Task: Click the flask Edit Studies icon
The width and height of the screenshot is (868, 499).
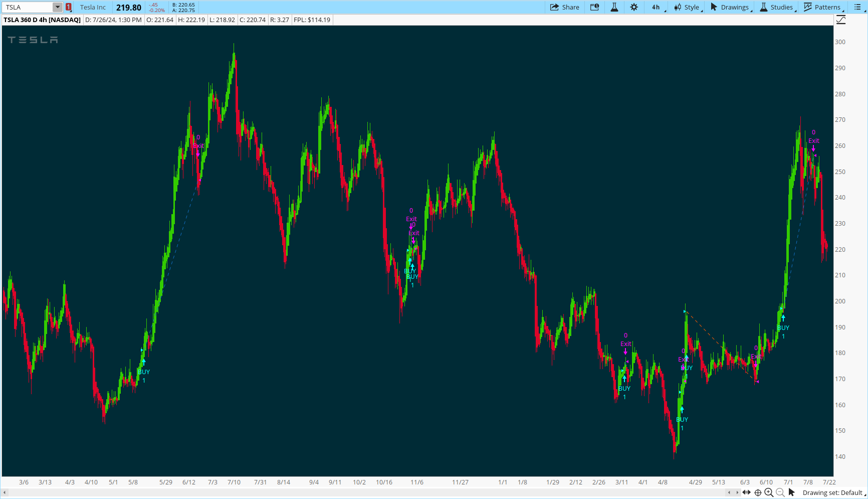Action: coord(614,7)
